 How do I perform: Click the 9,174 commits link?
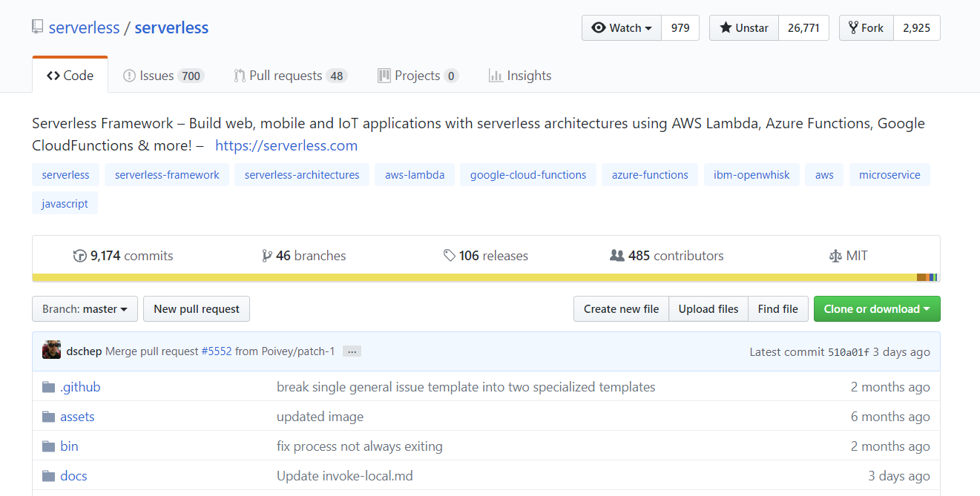point(123,256)
